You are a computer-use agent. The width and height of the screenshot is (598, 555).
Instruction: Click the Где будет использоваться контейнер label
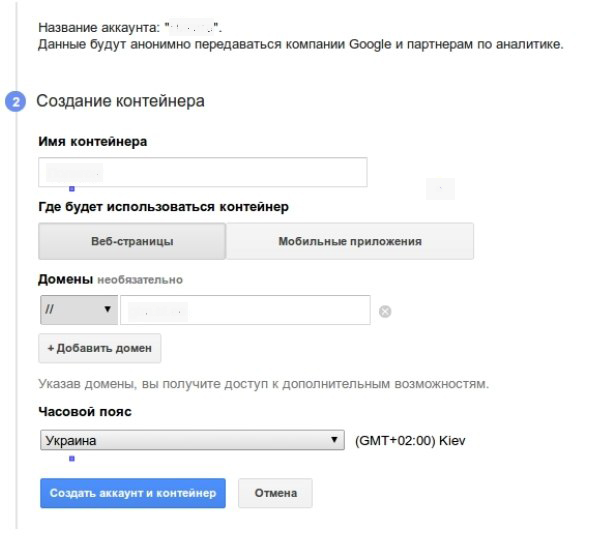164,207
